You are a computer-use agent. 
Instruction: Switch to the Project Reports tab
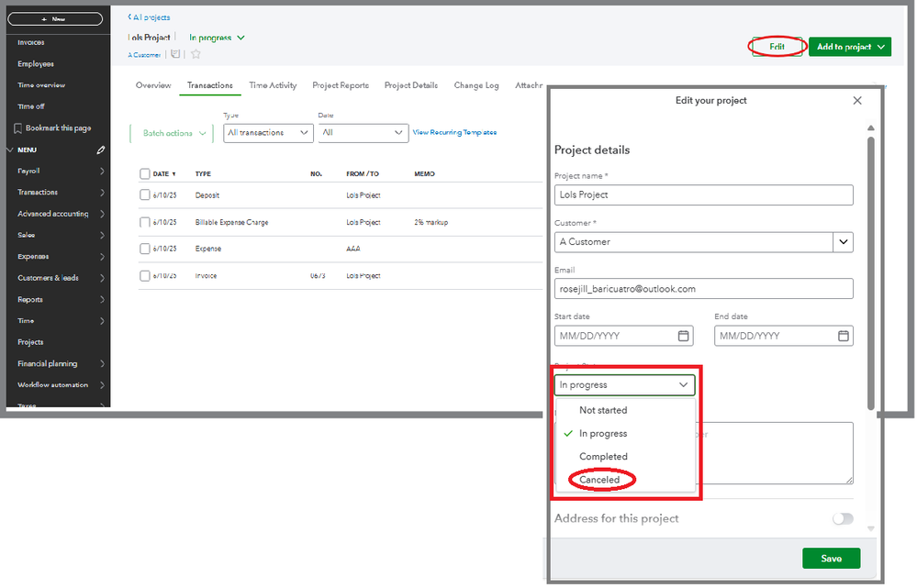[341, 85]
